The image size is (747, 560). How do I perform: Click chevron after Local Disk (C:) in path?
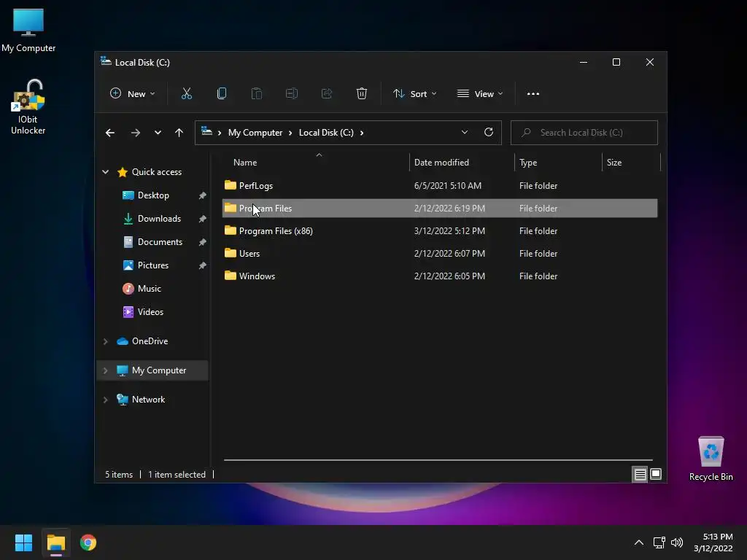click(362, 133)
